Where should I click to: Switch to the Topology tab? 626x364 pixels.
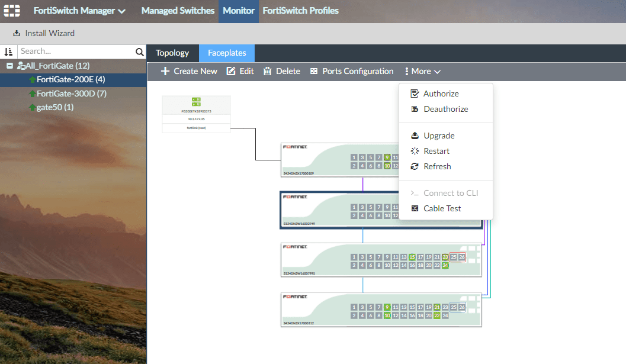click(172, 53)
